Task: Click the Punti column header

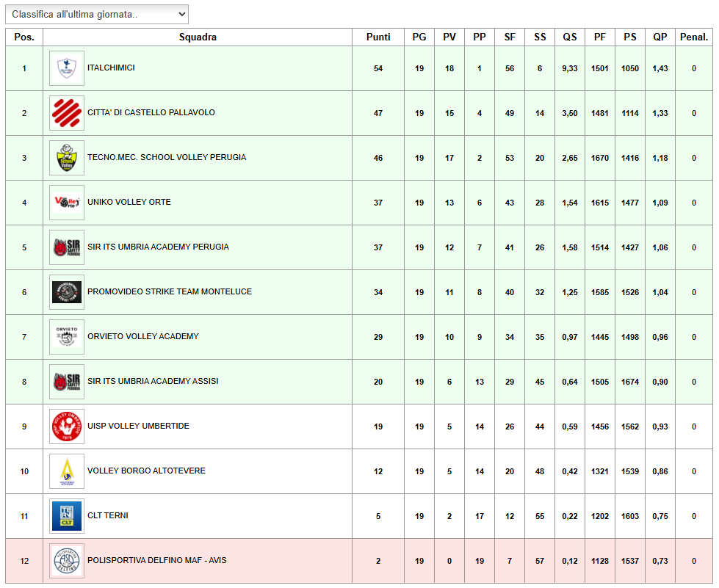Action: pos(378,37)
